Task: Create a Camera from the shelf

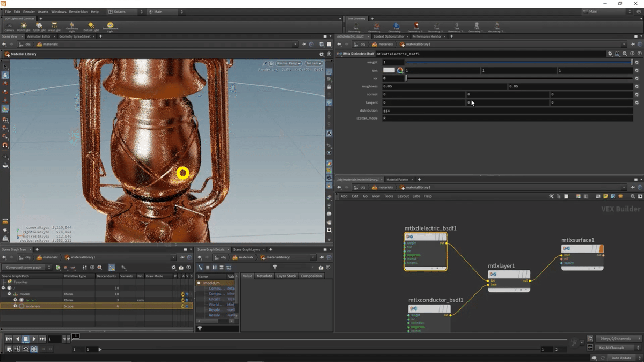Action: [9, 26]
